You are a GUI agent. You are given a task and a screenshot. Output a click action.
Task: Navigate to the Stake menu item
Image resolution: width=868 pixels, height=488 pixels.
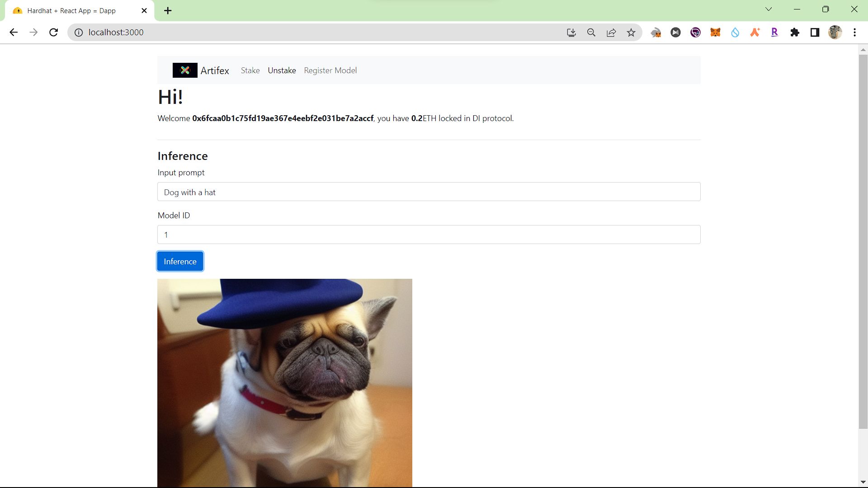[x=250, y=70]
